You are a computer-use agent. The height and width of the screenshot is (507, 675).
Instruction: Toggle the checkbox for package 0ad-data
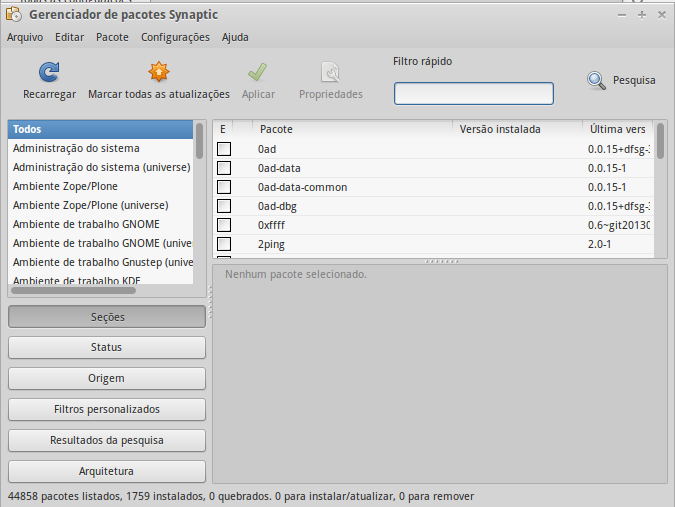point(224,168)
